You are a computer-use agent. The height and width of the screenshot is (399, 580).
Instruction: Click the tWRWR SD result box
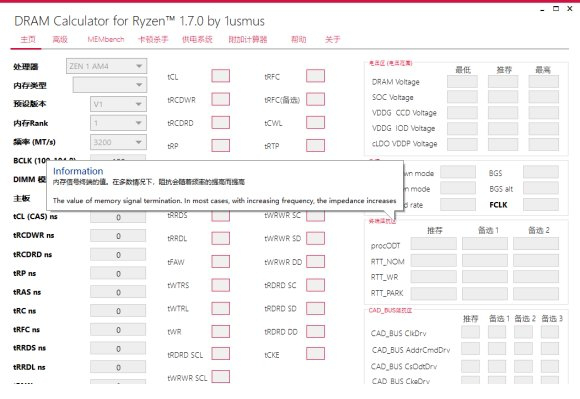point(316,238)
